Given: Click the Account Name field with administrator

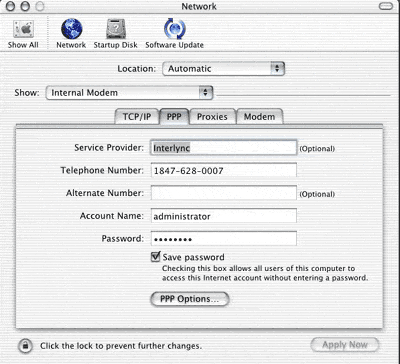Looking at the screenshot, I should [x=223, y=216].
